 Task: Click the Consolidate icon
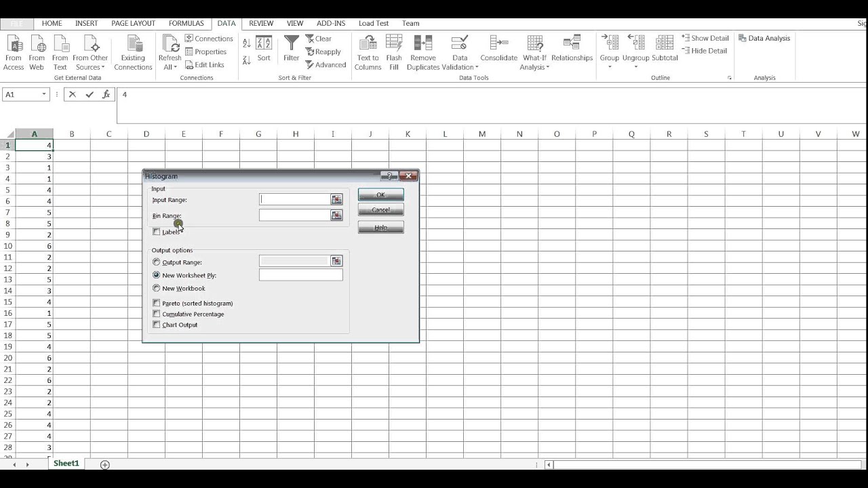(x=499, y=49)
